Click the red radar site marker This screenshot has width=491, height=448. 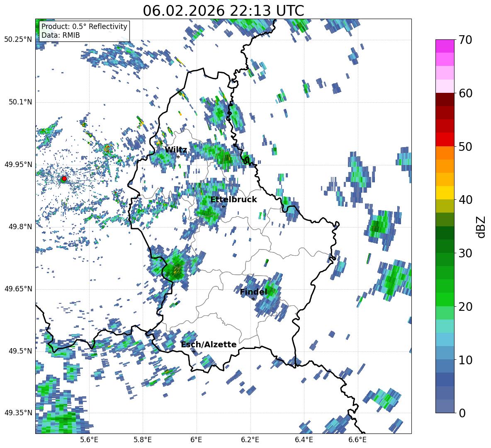pyautogui.click(x=64, y=178)
